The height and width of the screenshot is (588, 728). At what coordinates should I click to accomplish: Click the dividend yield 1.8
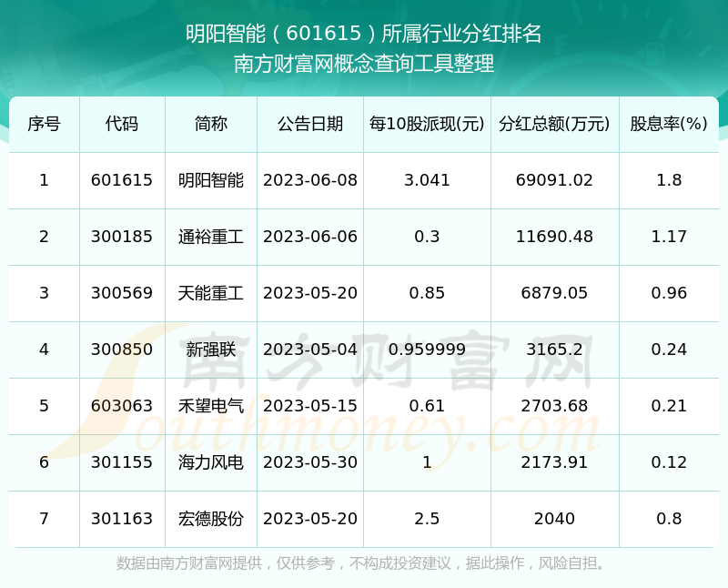(x=669, y=180)
